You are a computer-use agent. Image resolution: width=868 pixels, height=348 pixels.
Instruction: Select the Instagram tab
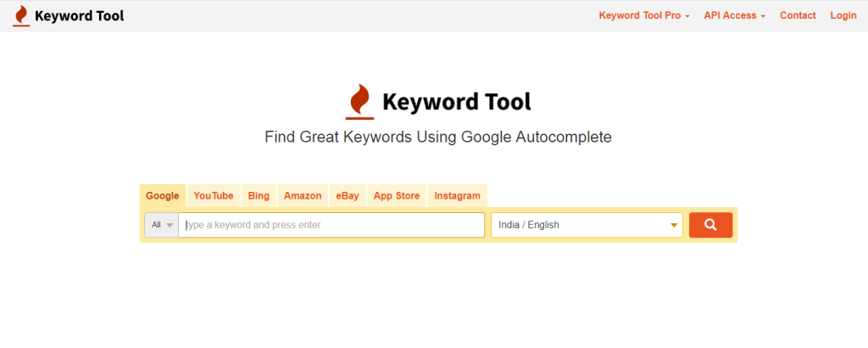pyautogui.click(x=457, y=195)
